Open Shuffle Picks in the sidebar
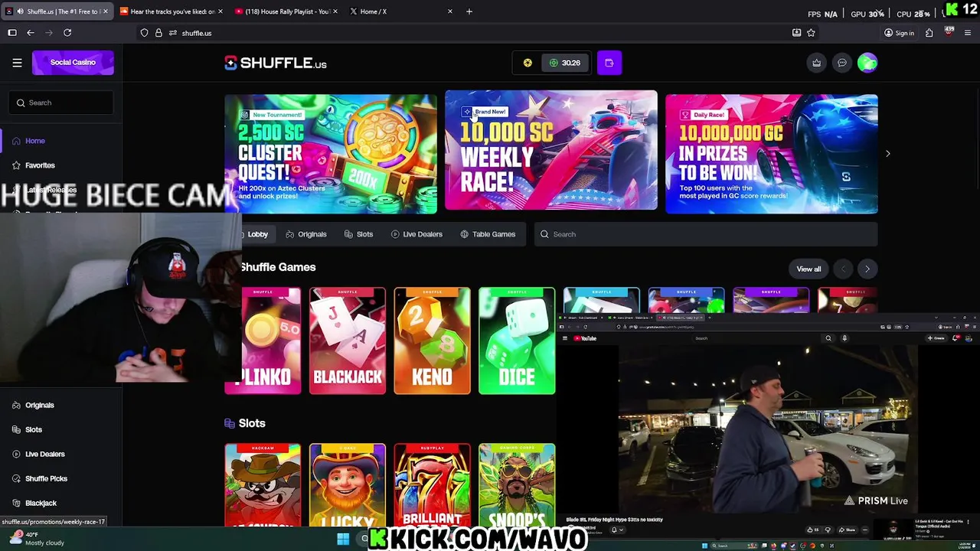 pos(46,478)
